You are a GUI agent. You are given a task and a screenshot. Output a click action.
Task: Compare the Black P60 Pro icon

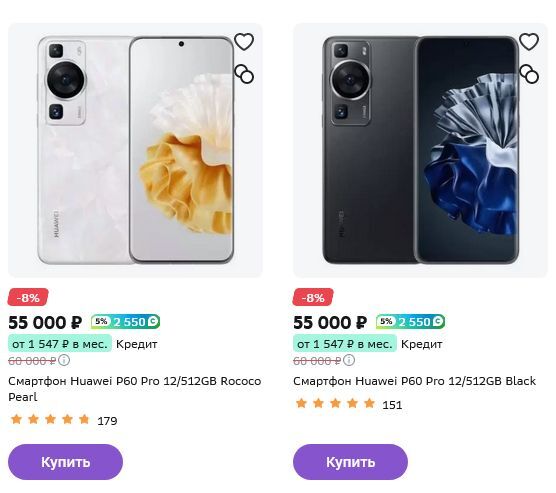(529, 74)
